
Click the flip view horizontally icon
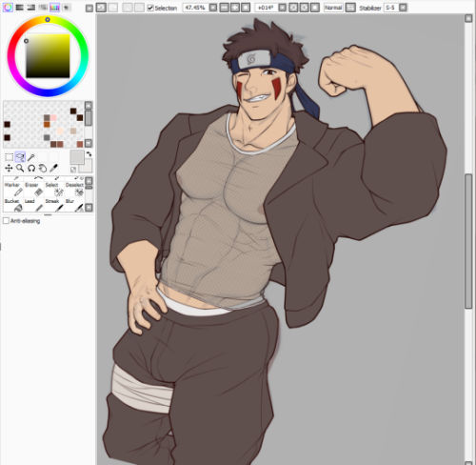[x=350, y=8]
